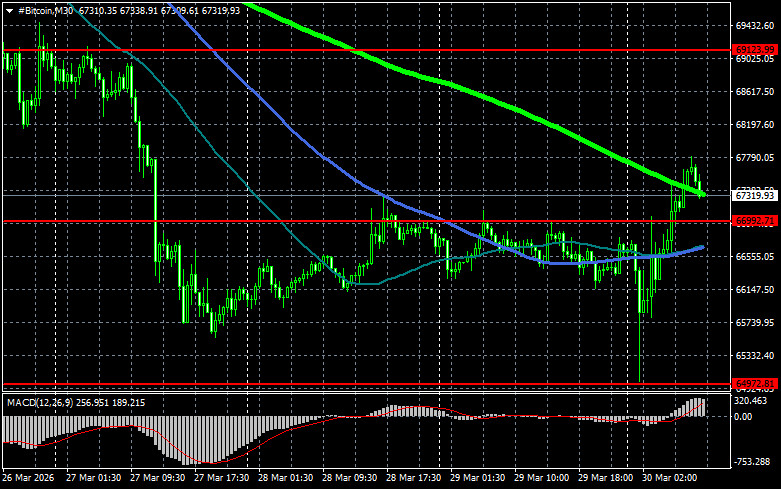This screenshot has width=781, height=489.
Task: Select the 67790.05 price scale value
Action: (755, 157)
